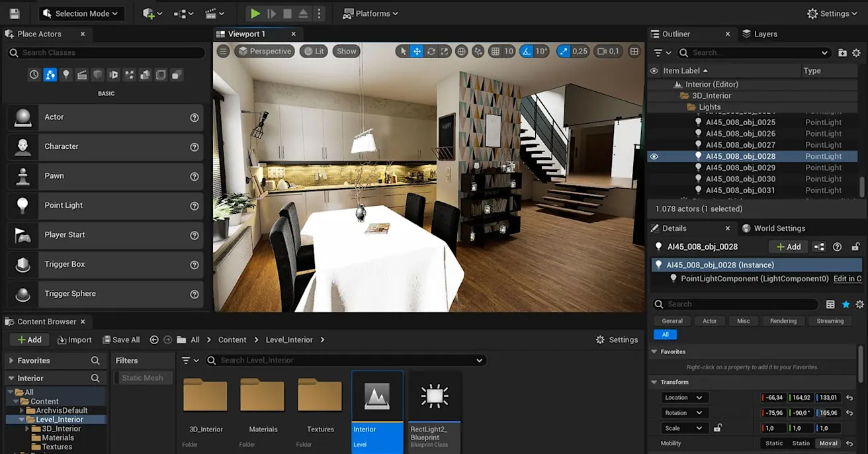This screenshot has width=868, height=454.
Task: Toggle the Scale lock ratio icon
Action: click(x=718, y=428)
